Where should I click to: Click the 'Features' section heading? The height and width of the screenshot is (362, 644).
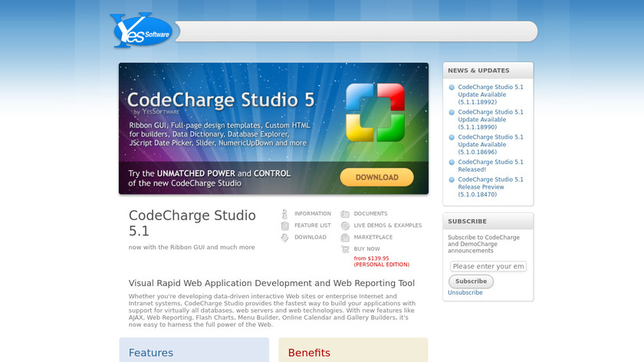pos(151,353)
